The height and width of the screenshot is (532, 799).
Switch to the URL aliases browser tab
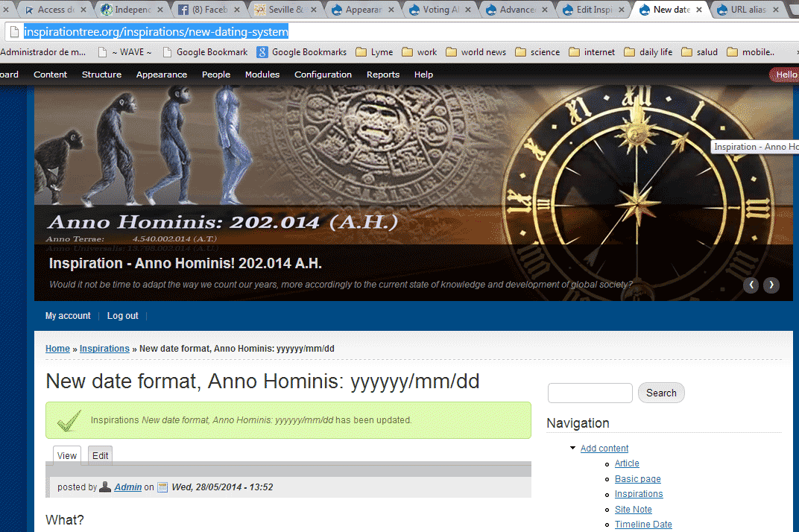click(748, 10)
